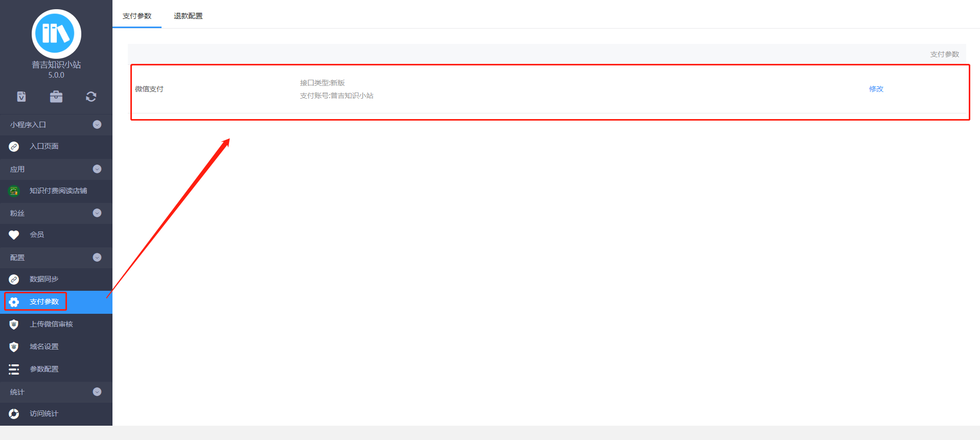
Task: Click shield icon beside 上传微信审核
Action: coord(14,325)
